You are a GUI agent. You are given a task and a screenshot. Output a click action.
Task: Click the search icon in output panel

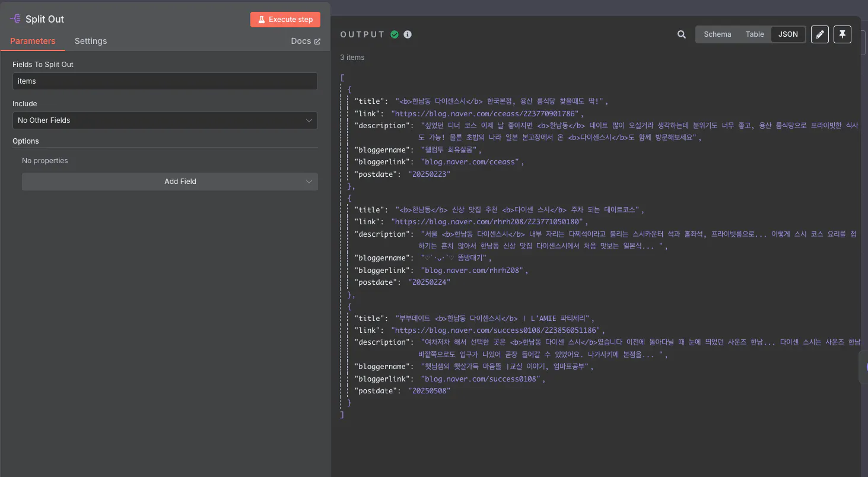click(x=682, y=34)
